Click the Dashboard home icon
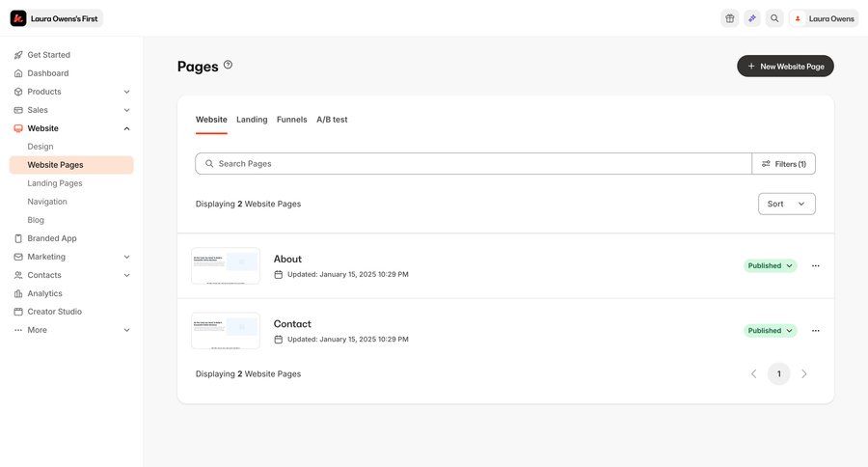The width and height of the screenshot is (868, 467). (x=18, y=73)
